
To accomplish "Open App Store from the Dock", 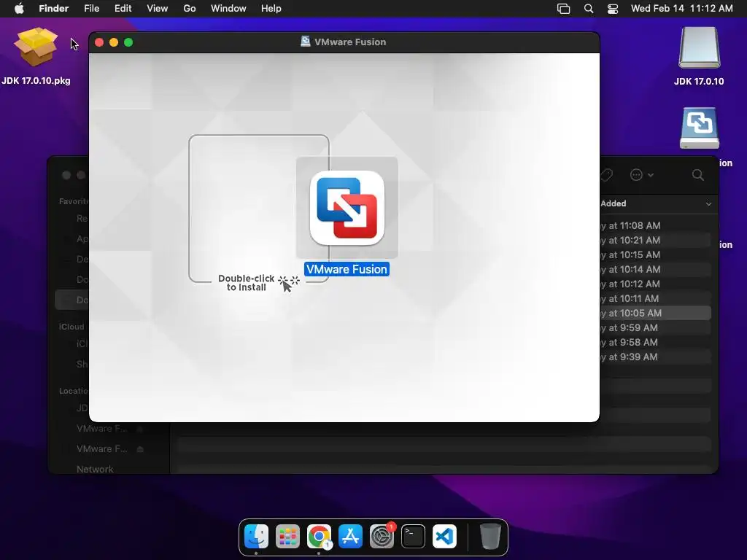I will [350, 537].
